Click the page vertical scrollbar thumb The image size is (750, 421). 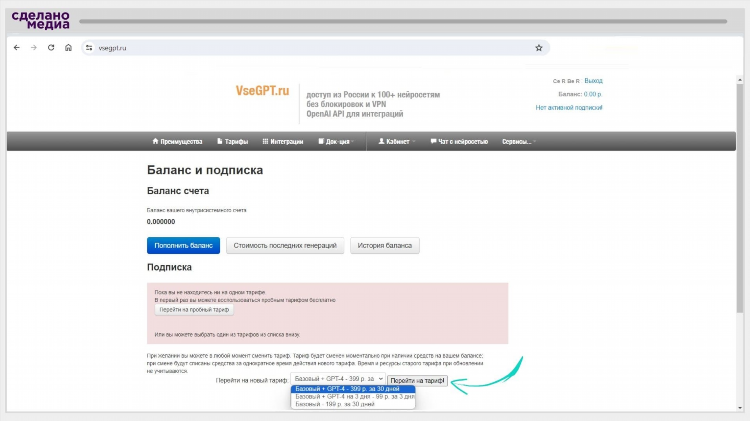(740, 199)
